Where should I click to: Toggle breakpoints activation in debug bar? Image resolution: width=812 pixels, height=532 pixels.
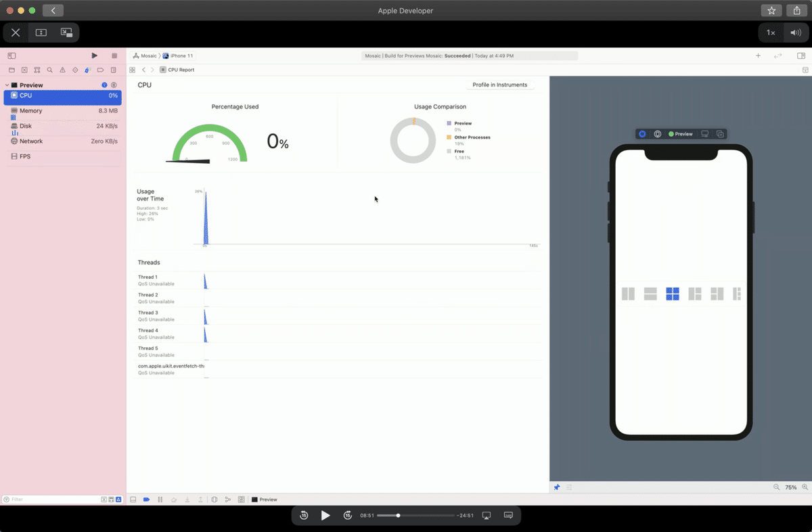(x=146, y=500)
